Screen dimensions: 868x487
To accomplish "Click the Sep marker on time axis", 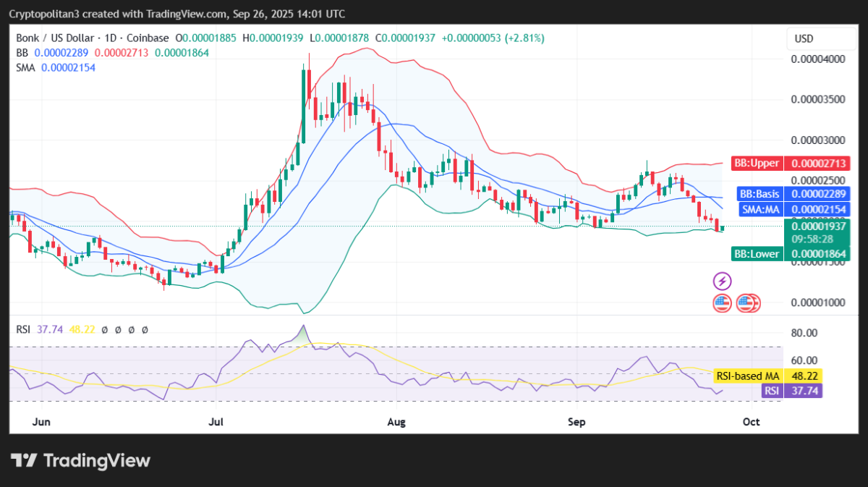I will 576,421.
